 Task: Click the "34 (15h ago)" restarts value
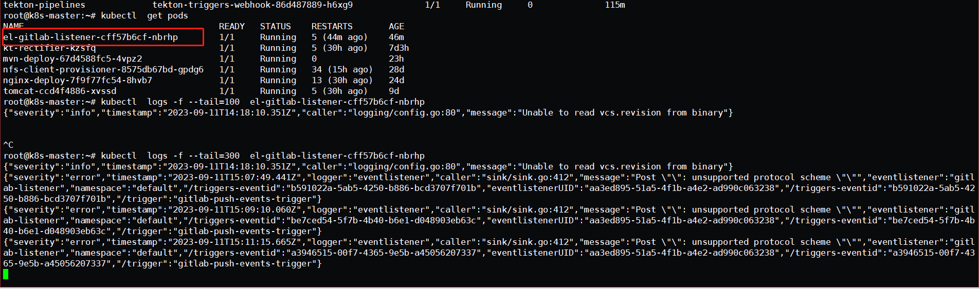(342, 69)
